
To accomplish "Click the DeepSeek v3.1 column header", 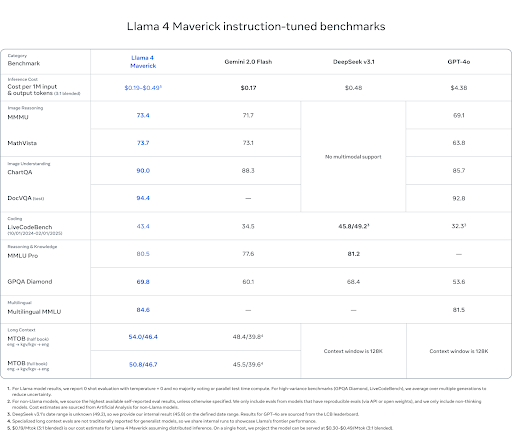I will 354,62.
